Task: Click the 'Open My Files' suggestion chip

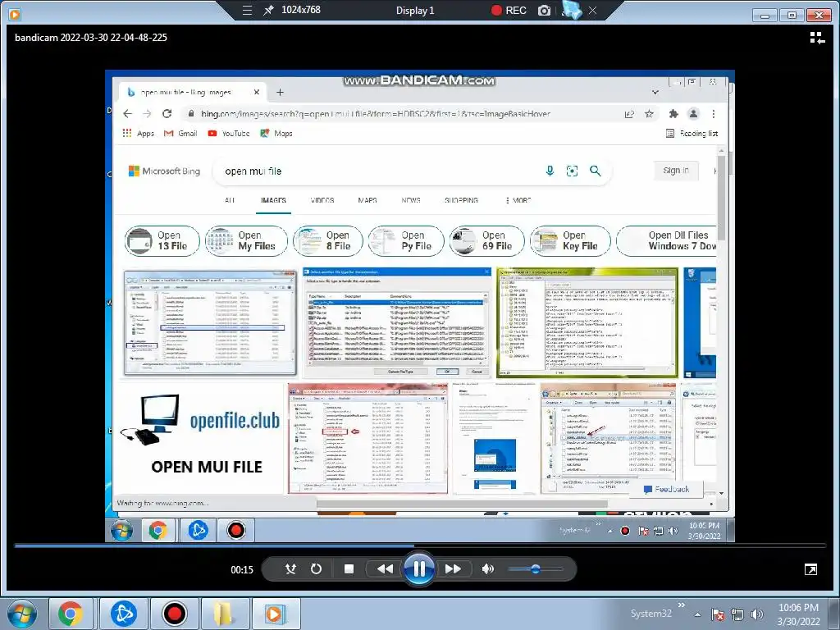Action: (x=246, y=241)
